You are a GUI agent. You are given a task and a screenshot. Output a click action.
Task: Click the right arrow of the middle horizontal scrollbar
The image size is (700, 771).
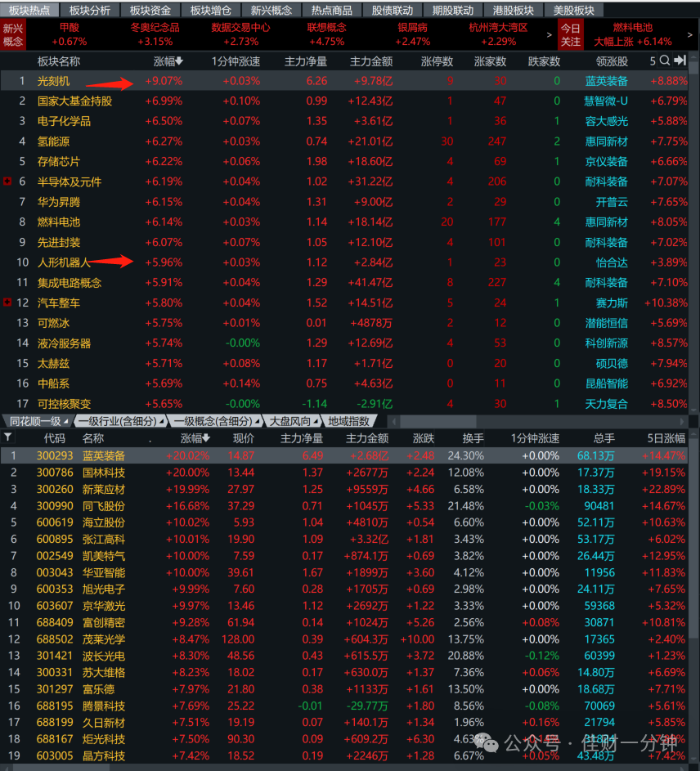(x=682, y=421)
